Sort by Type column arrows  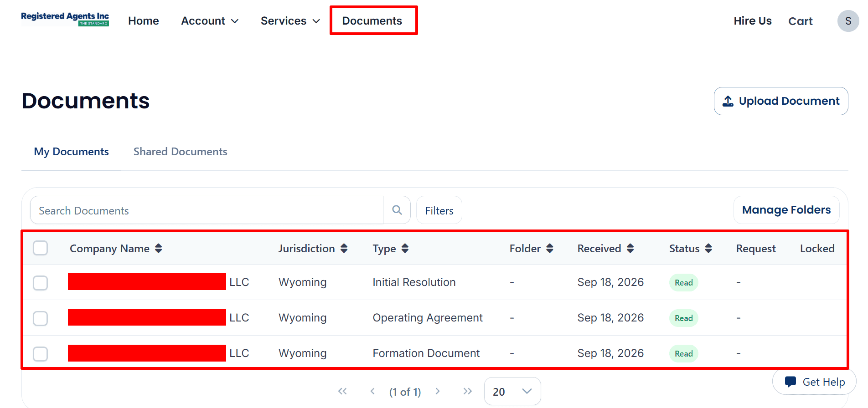[x=405, y=248]
